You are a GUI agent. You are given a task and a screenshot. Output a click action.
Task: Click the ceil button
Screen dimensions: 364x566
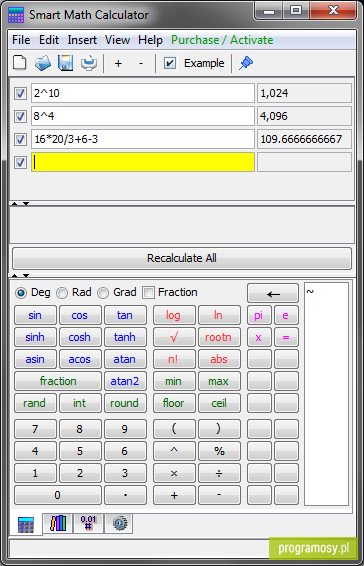[x=219, y=404]
